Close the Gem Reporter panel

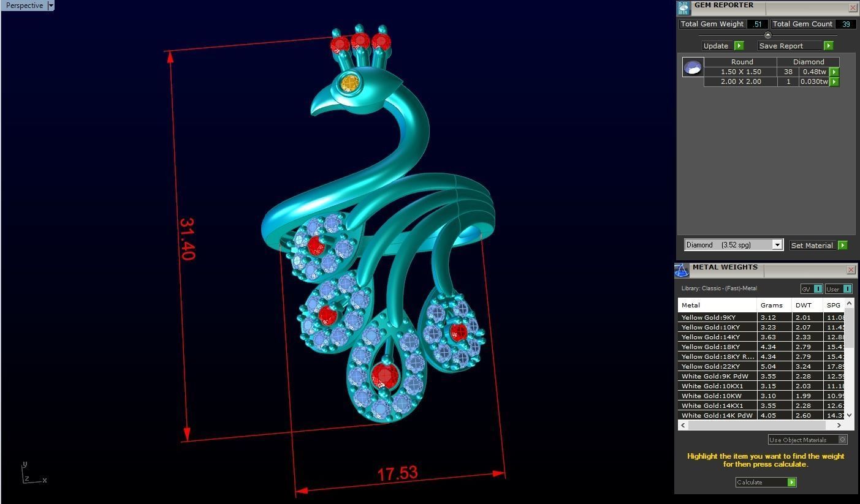coord(853,7)
